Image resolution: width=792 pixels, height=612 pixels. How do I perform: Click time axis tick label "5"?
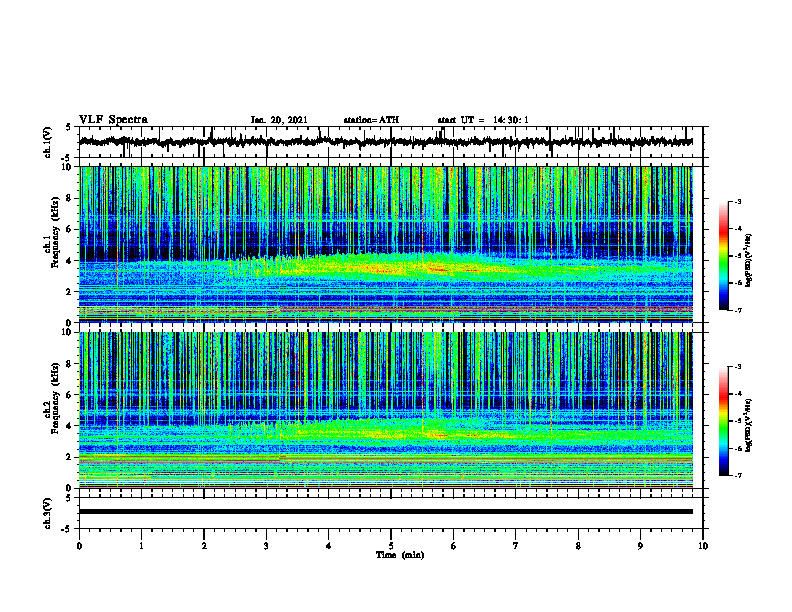tap(391, 546)
